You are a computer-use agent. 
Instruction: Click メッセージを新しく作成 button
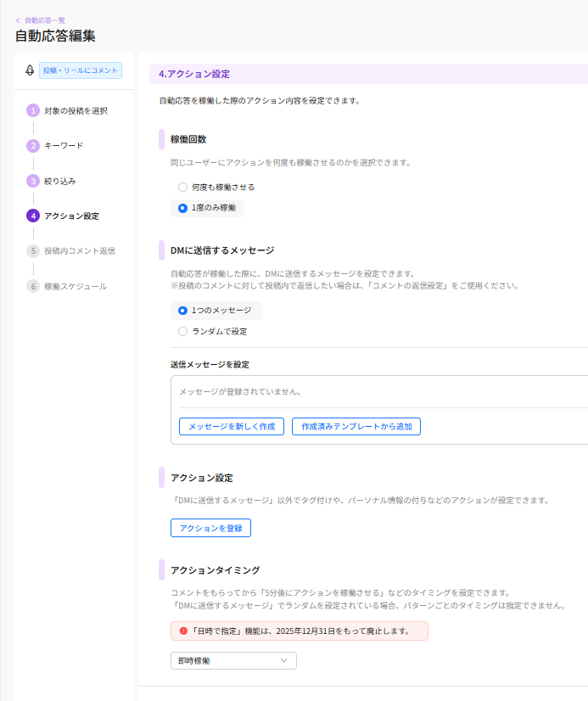click(x=231, y=426)
